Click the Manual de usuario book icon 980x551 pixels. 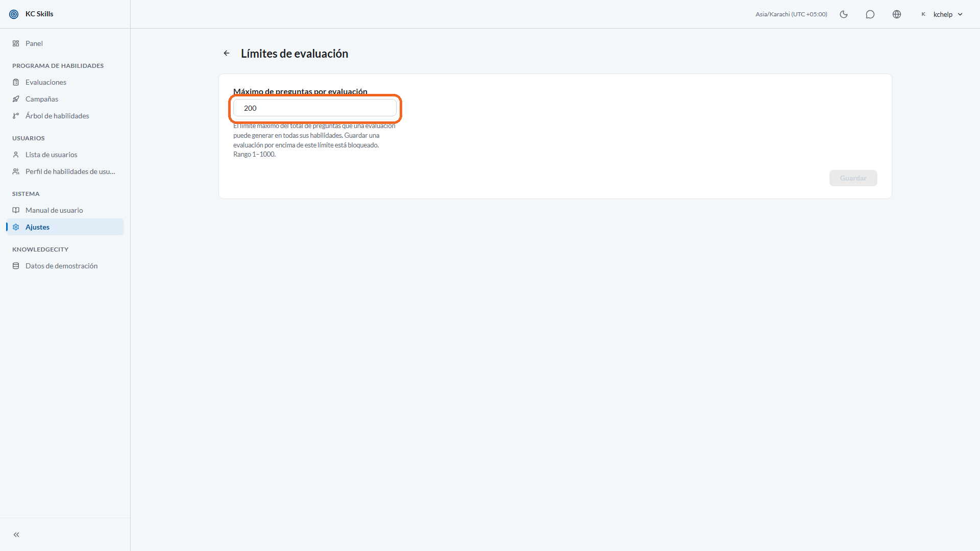tap(16, 210)
